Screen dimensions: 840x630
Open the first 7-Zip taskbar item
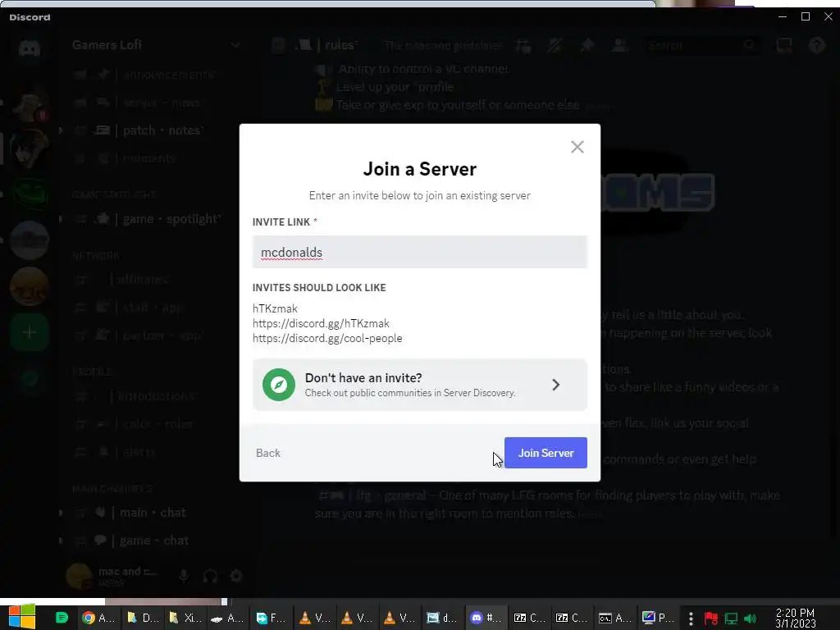coord(529,618)
